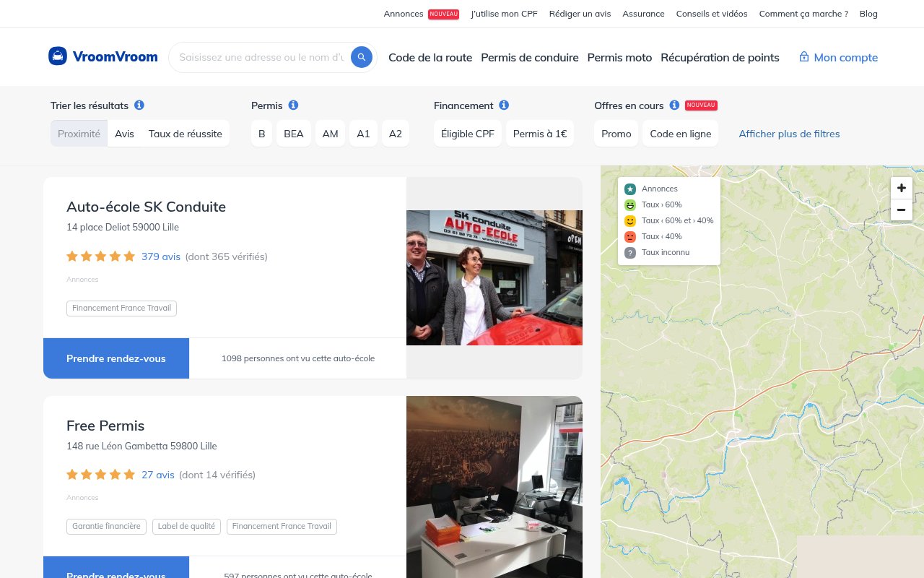
Task: Toggle the Éligible CPF filter
Action: (467, 134)
